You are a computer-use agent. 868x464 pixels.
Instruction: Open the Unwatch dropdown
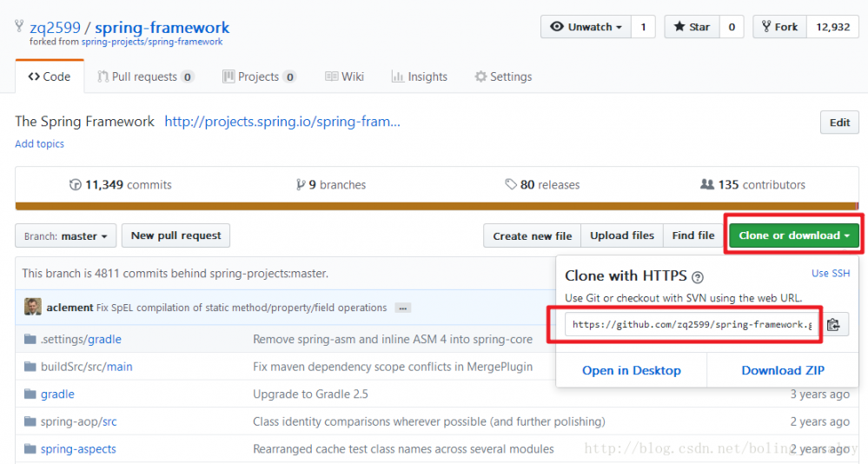coord(586,27)
